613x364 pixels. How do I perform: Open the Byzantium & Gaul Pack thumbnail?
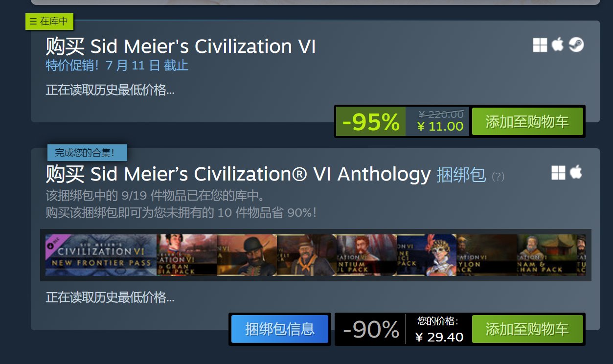pos(366,255)
